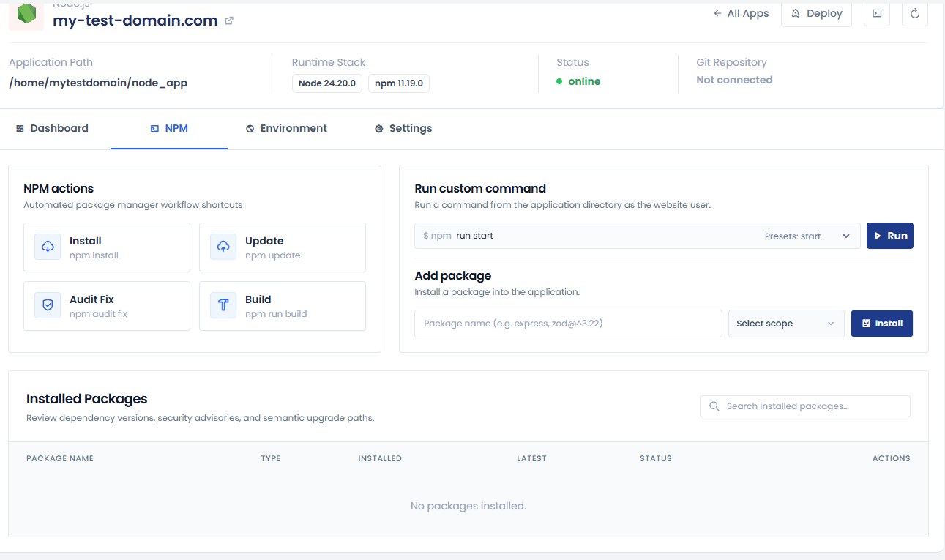Click the rocket icon on Deploy

click(795, 13)
